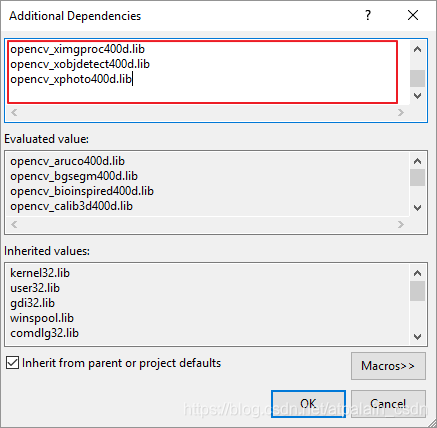Close the Additional Dependencies dialog
437x428 pixels.
pyautogui.click(x=413, y=15)
